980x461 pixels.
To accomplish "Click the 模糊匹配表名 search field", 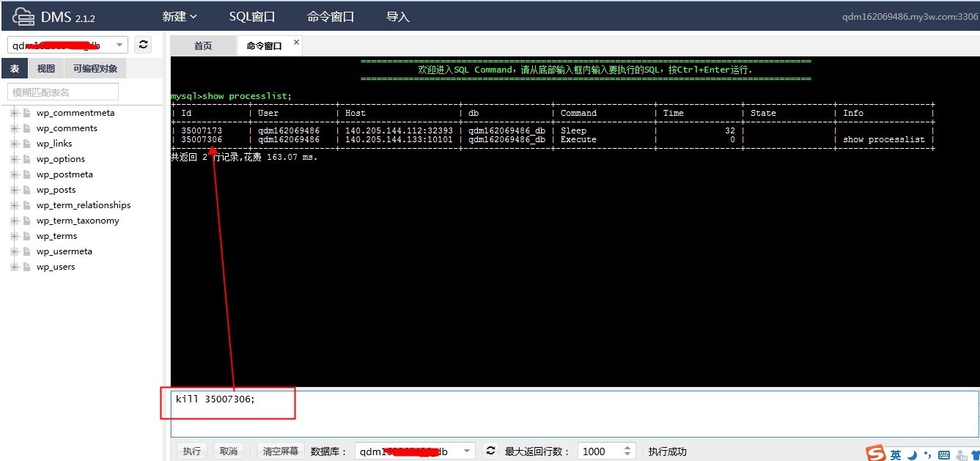I will (x=63, y=92).
